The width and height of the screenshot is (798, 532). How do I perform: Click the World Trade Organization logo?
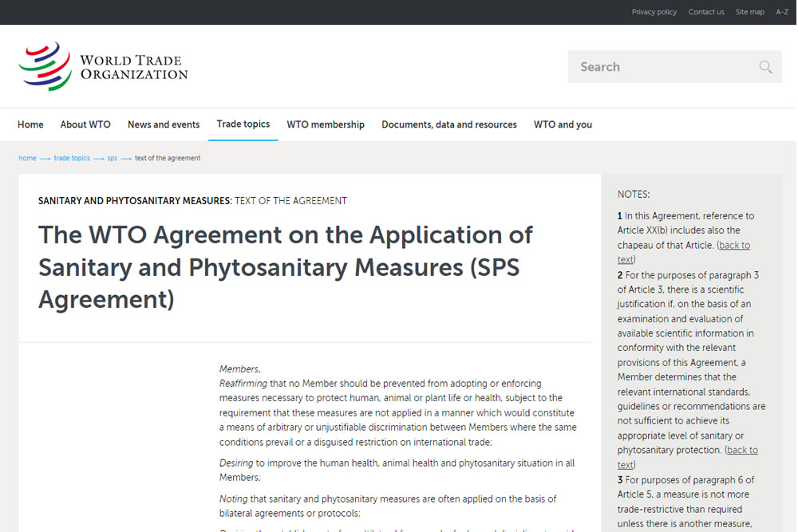[x=104, y=67]
